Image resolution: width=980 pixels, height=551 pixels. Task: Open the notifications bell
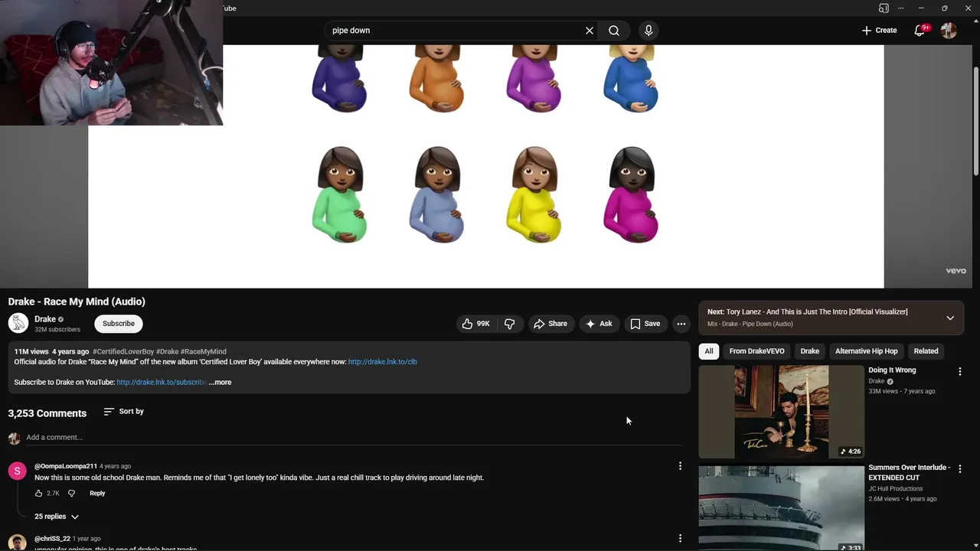point(920,31)
